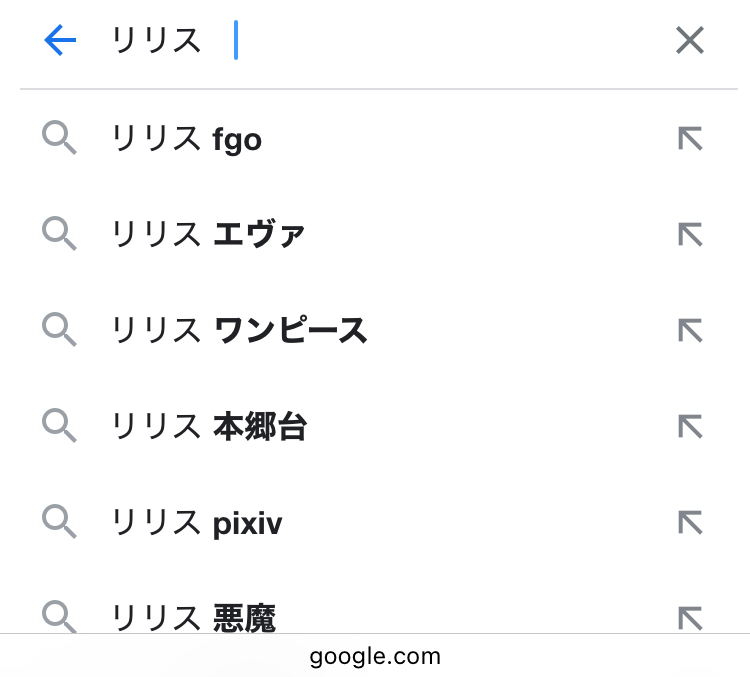Open the リリス 本郷台 suggestion
Screen dimensions: 750x677
[x=209, y=427]
